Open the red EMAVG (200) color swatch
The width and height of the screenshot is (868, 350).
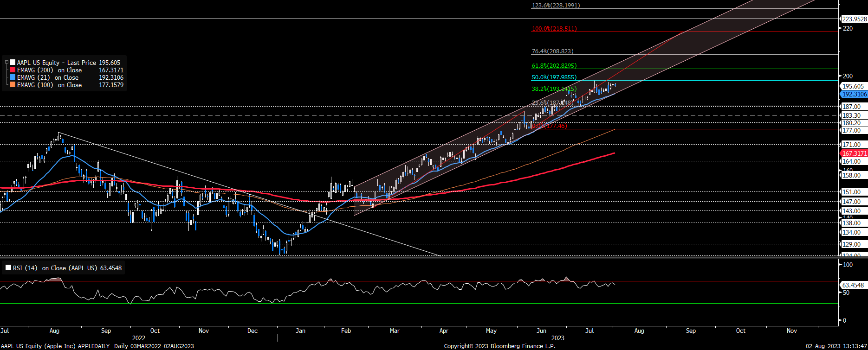(13, 70)
